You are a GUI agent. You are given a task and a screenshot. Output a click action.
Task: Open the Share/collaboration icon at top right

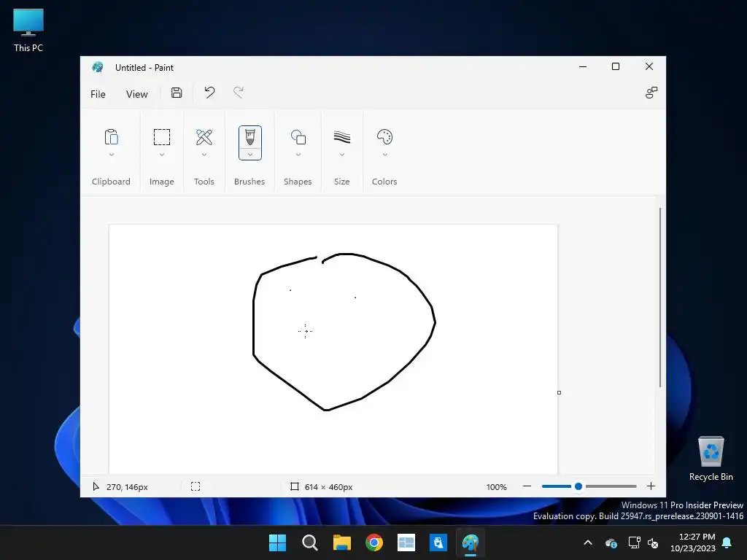click(x=651, y=93)
